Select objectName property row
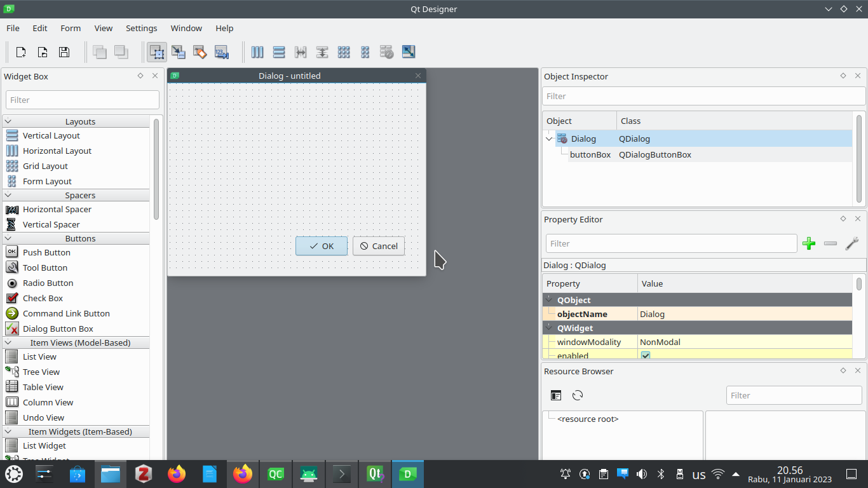Image resolution: width=868 pixels, height=488 pixels. (698, 314)
